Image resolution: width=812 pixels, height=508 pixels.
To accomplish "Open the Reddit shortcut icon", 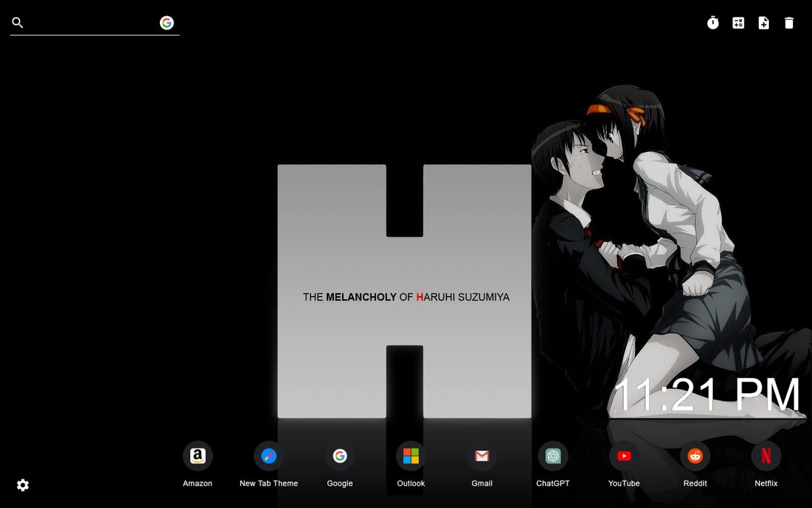I will [695, 456].
